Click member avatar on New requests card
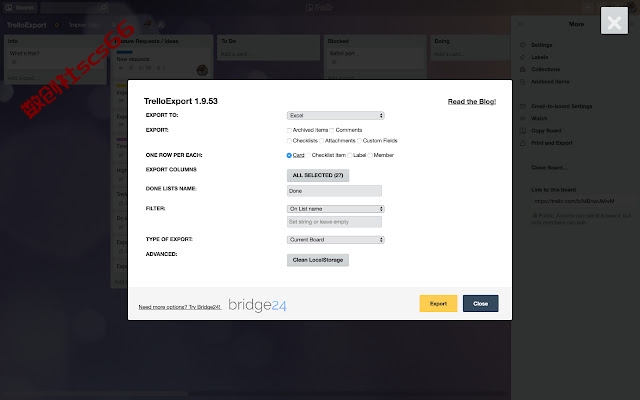Screen dimensions: 640x400 coord(202,70)
